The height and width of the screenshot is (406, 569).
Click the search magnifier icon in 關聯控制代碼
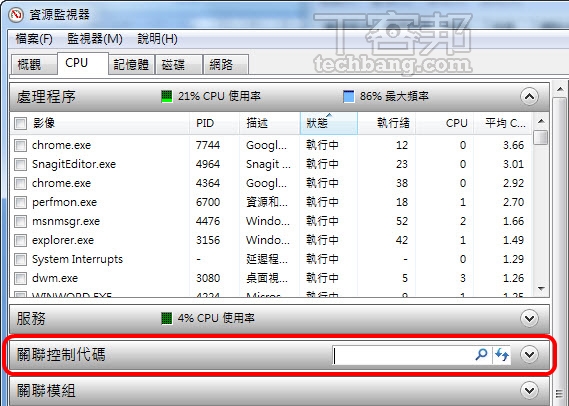[481, 354]
